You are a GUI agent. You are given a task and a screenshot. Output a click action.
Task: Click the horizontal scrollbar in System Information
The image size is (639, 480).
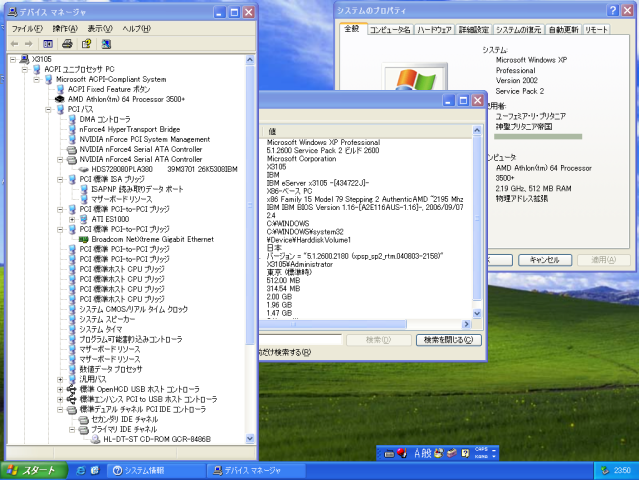coord(332,324)
